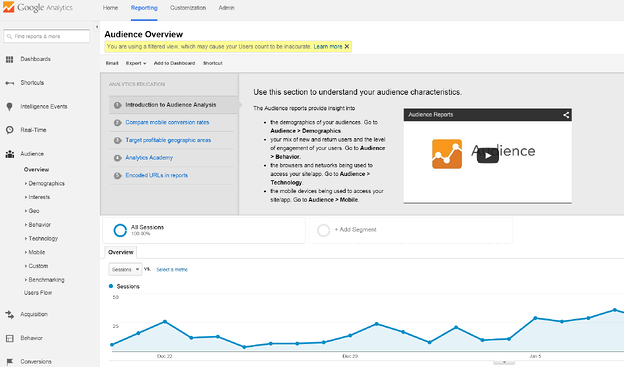Screen dimensions: 624x367
Task: Click the Select a metric link
Action: tap(172, 270)
